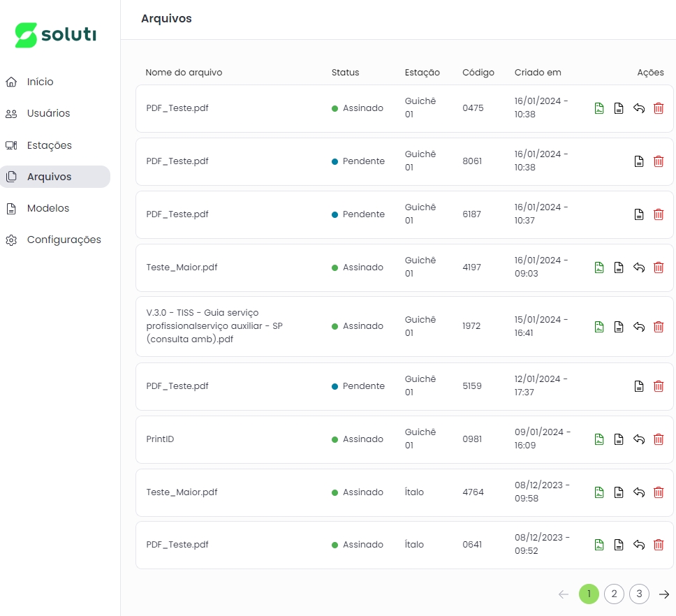Delete the TISS guia file row
This screenshot has height=616, width=676.
pyautogui.click(x=658, y=326)
